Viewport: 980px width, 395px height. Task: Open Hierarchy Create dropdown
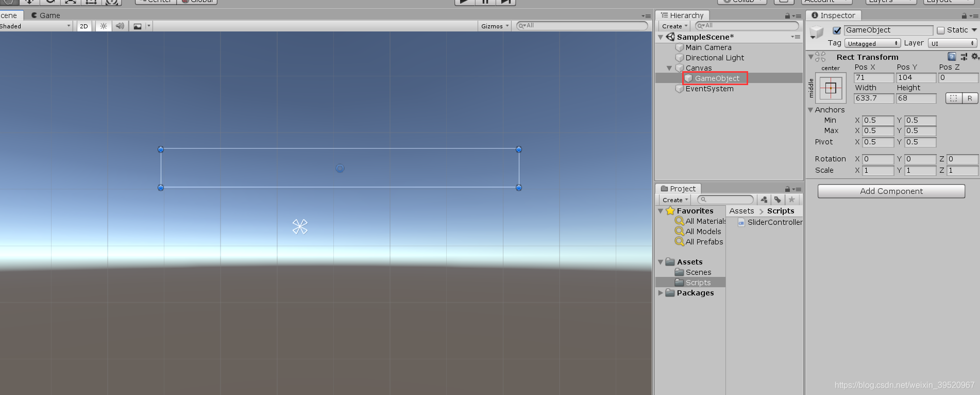(x=674, y=26)
